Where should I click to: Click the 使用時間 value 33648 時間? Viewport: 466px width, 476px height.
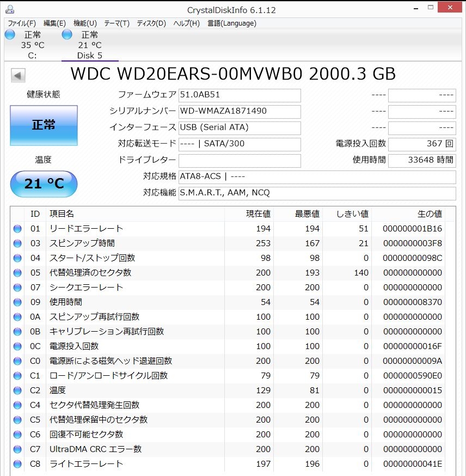pos(422,161)
